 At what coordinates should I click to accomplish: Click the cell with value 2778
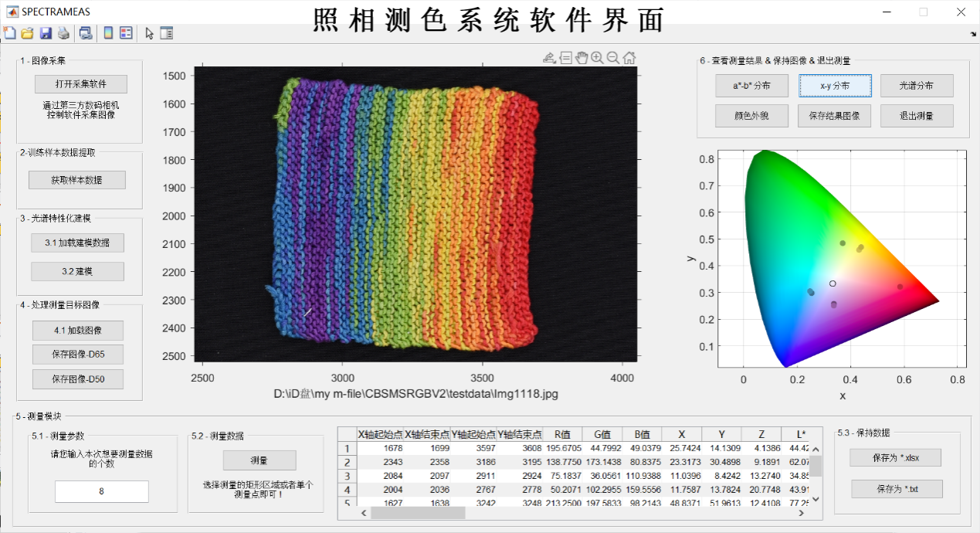pos(521,490)
